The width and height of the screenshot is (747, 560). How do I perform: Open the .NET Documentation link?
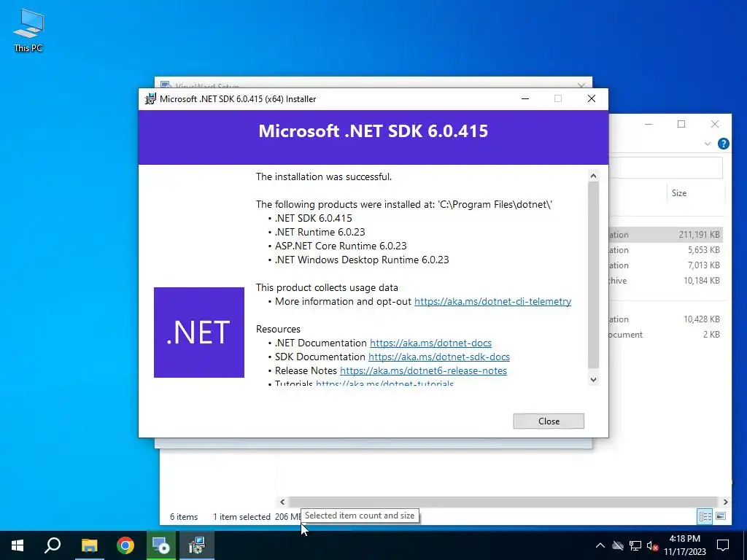pos(430,343)
